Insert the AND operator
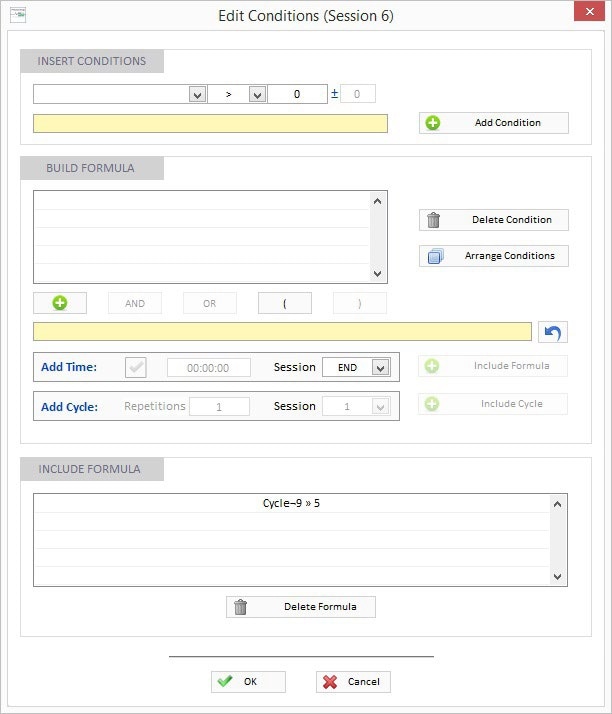 [x=135, y=303]
